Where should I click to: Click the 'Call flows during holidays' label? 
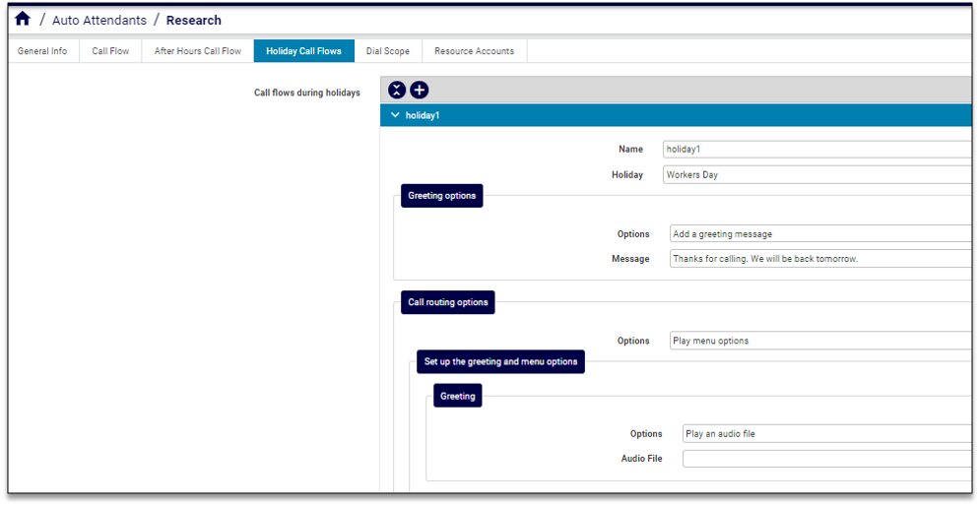[307, 93]
